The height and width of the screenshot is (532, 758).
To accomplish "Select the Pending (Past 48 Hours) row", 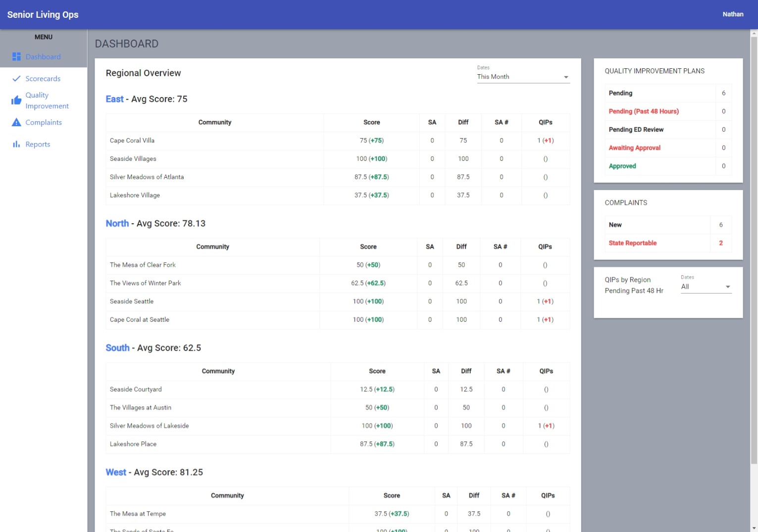I will pyautogui.click(x=643, y=111).
